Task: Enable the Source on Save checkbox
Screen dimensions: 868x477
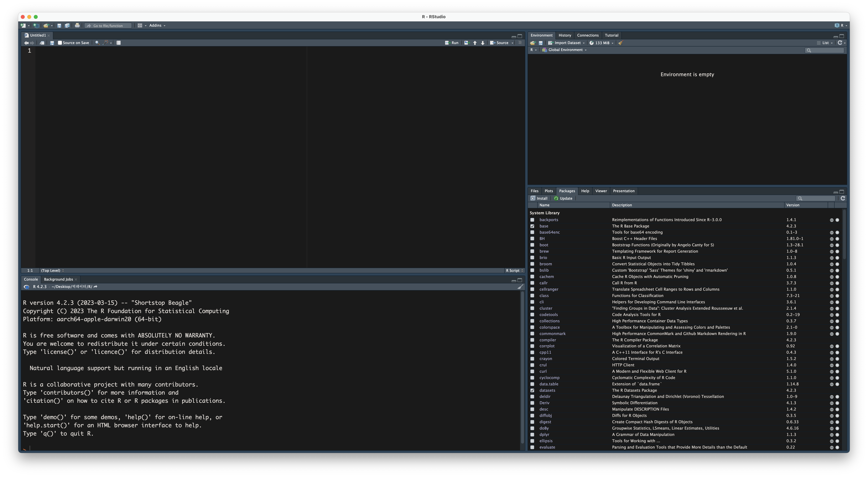Action: pyautogui.click(x=60, y=43)
